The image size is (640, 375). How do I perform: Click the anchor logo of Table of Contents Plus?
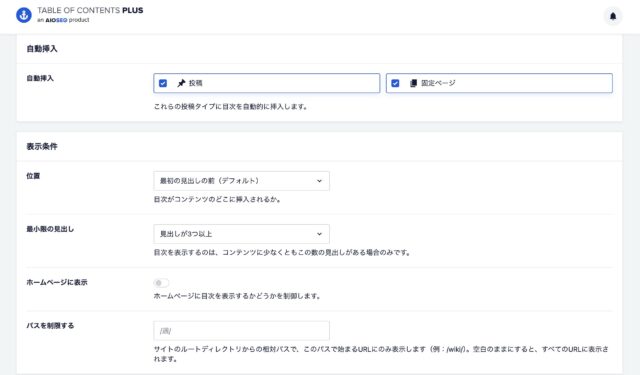[24, 15]
